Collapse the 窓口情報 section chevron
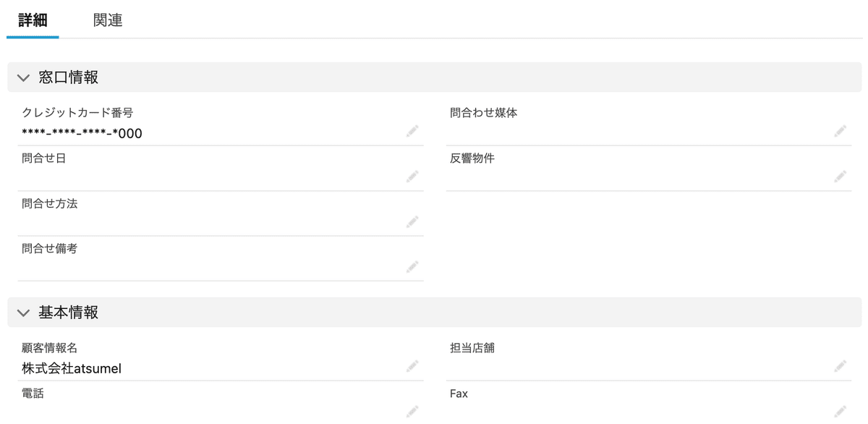The height and width of the screenshot is (424, 868). click(x=23, y=77)
